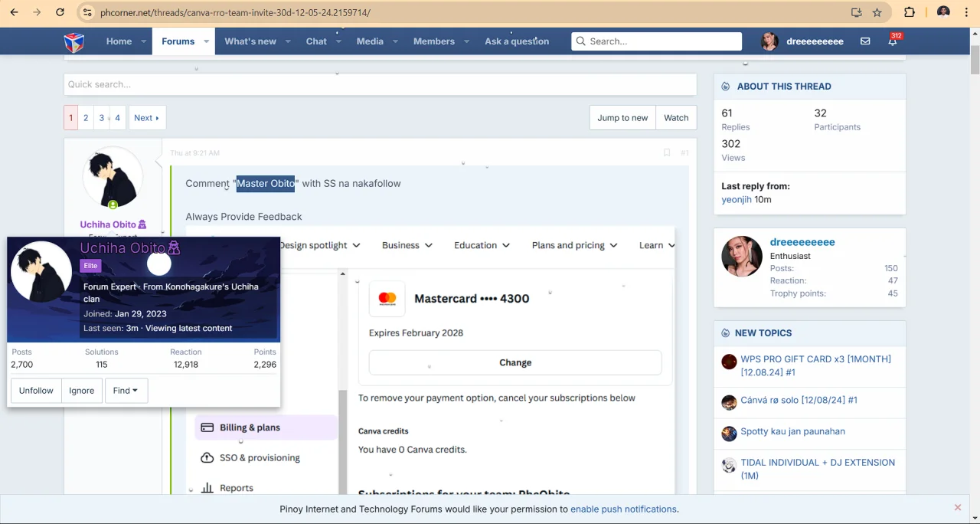
Task: Open WPS PRO GIFT CARD x3 topic
Action: [x=815, y=365]
